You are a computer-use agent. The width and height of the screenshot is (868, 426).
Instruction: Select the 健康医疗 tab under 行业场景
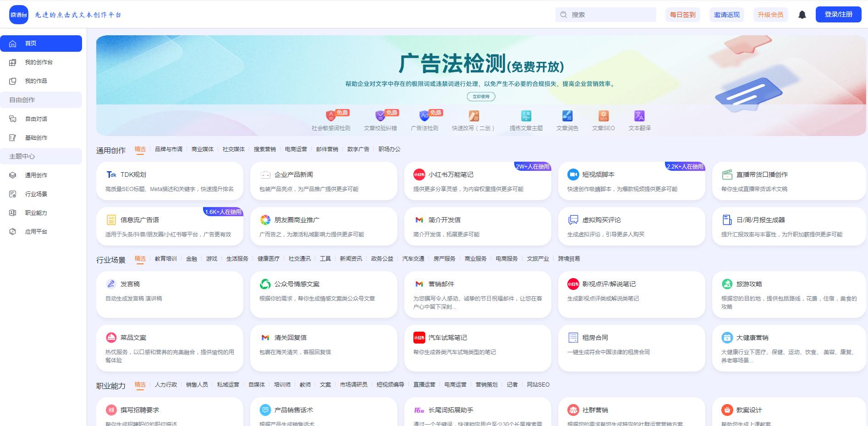269,259
